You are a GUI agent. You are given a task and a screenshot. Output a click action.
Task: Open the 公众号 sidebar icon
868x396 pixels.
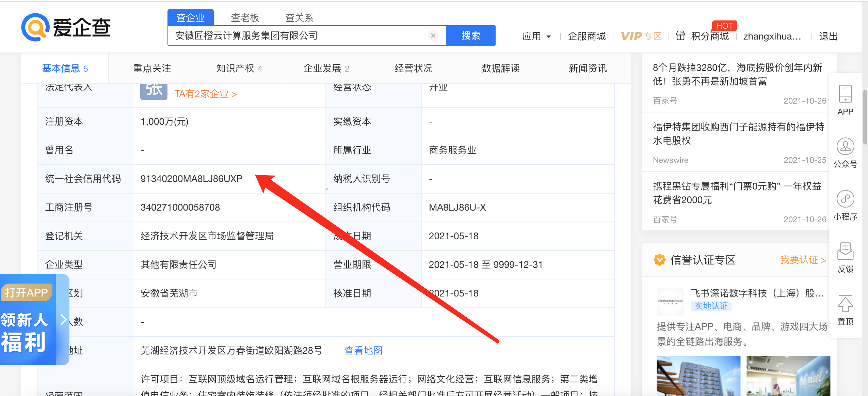click(845, 147)
